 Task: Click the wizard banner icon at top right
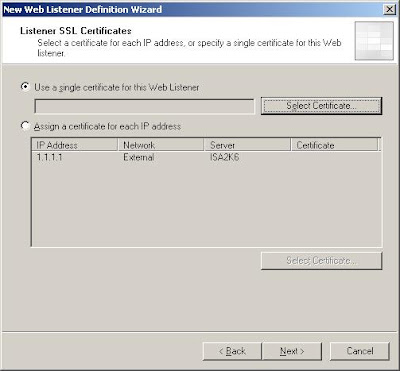[374, 41]
